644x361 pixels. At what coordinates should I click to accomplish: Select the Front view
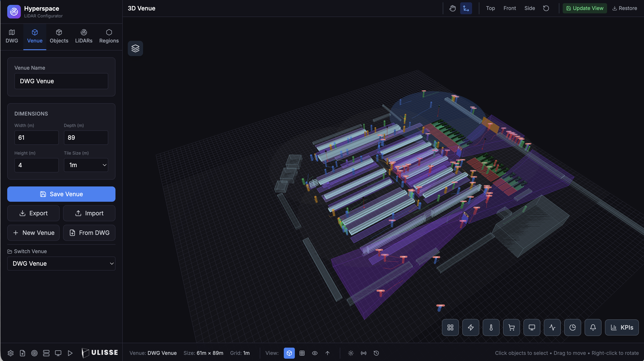[509, 8]
